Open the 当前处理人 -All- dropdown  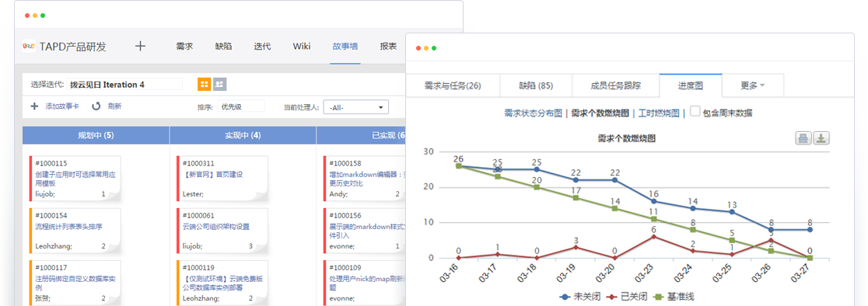pos(356,107)
